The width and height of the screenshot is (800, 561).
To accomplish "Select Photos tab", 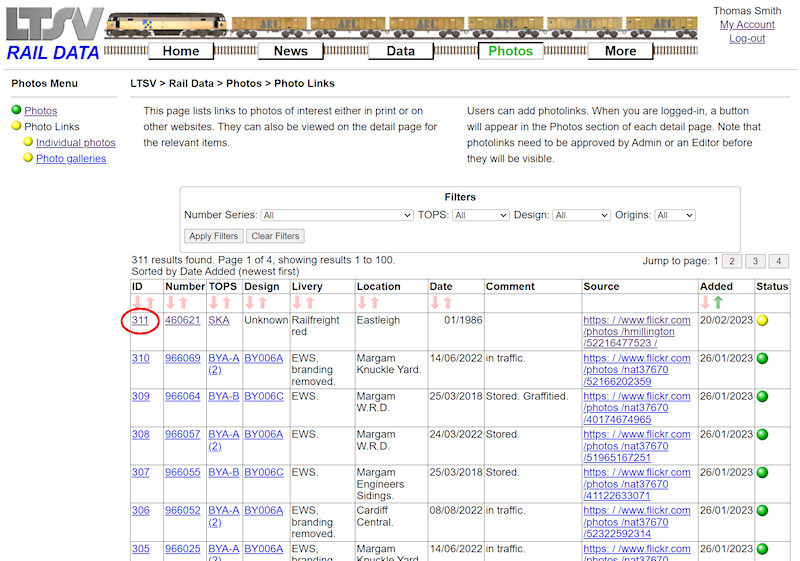I will [x=511, y=51].
